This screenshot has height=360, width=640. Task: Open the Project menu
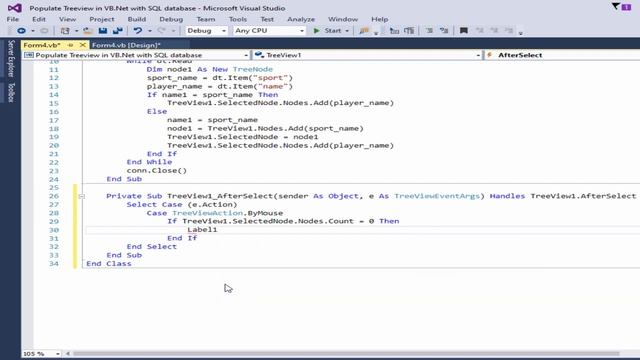[102, 19]
